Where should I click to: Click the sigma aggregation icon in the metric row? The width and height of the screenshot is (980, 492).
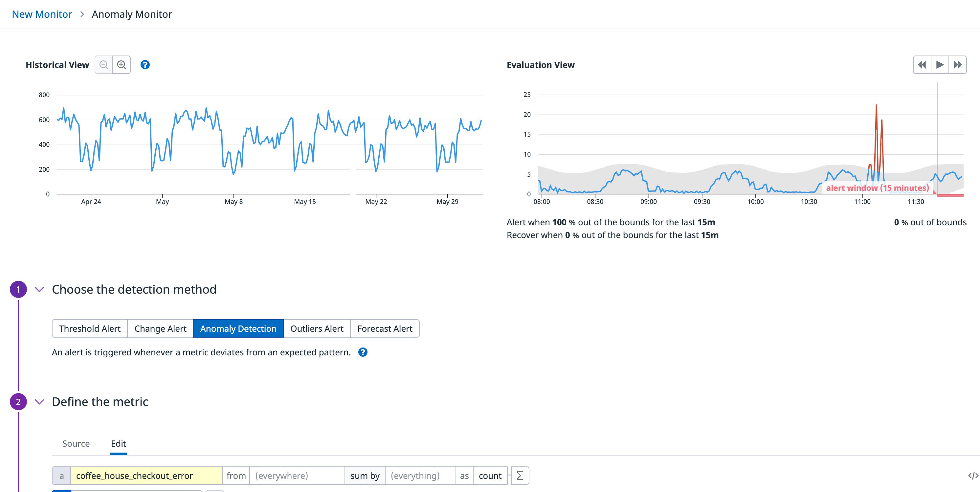pos(520,475)
